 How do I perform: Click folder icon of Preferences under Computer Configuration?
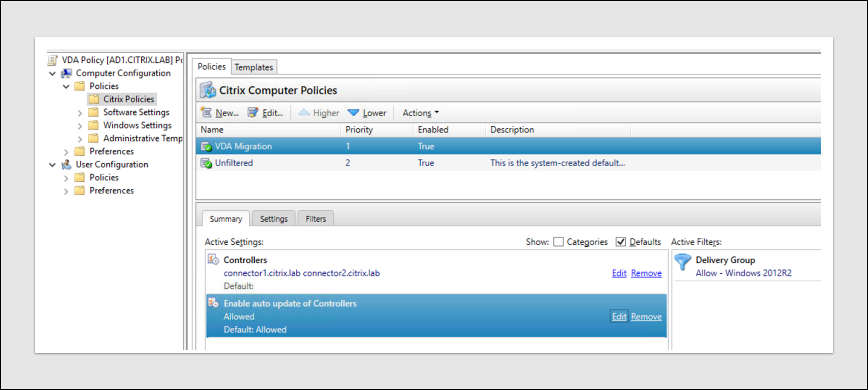(x=80, y=151)
